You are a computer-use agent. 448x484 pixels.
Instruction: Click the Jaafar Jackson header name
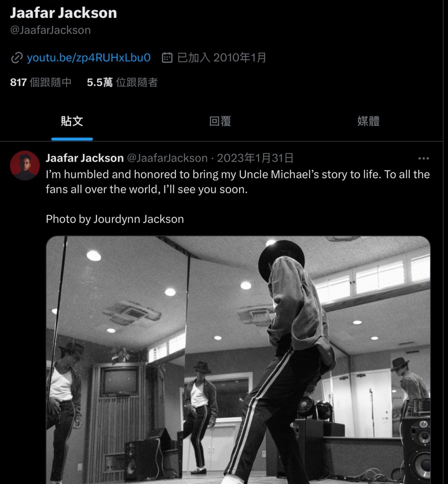62,13
